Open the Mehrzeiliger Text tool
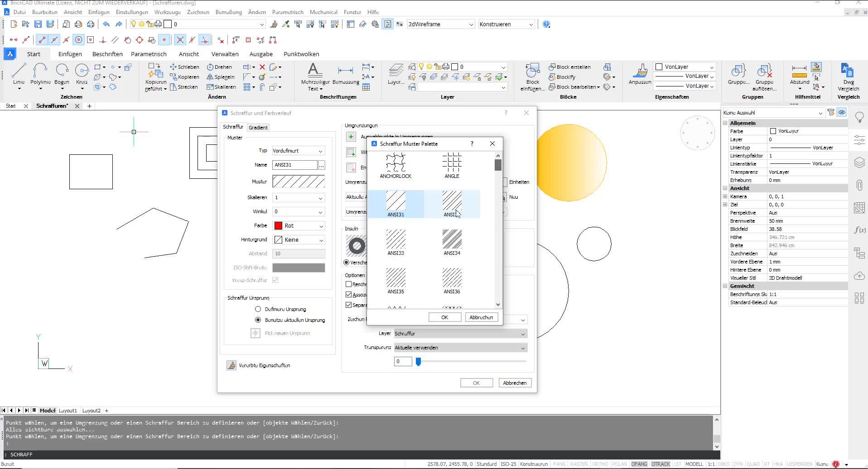The width and height of the screenshot is (868, 469). coord(315,77)
